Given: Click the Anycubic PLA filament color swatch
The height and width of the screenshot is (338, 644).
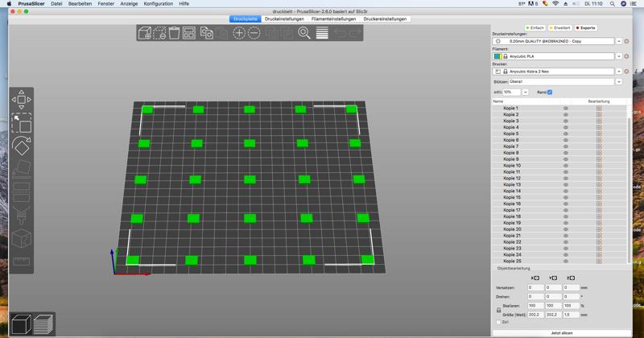Looking at the screenshot, I should (497, 56).
